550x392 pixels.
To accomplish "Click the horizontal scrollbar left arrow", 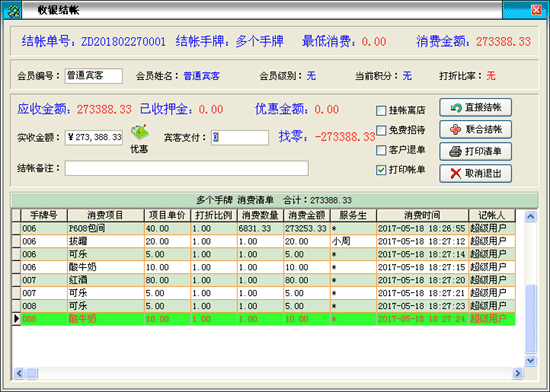I will click(19, 373).
